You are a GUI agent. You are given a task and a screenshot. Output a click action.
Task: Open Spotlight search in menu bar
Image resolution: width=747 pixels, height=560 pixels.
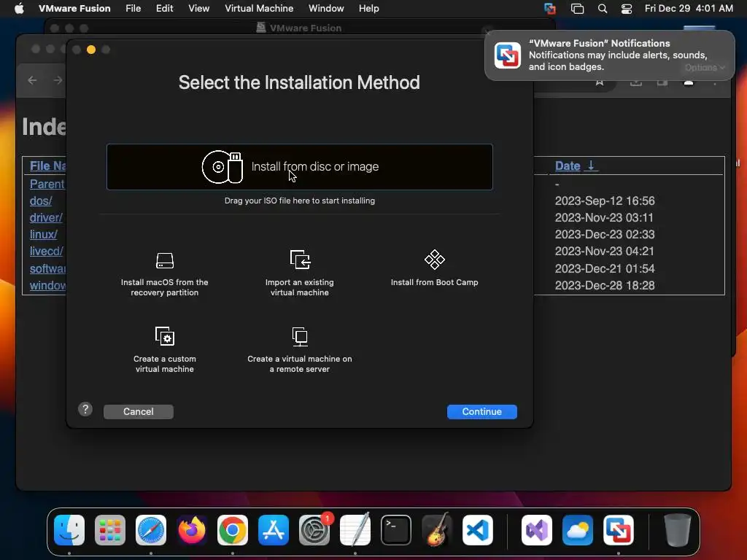pos(602,8)
